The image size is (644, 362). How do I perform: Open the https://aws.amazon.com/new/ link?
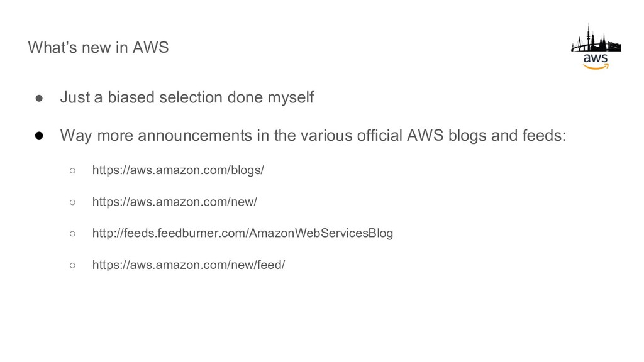(175, 202)
